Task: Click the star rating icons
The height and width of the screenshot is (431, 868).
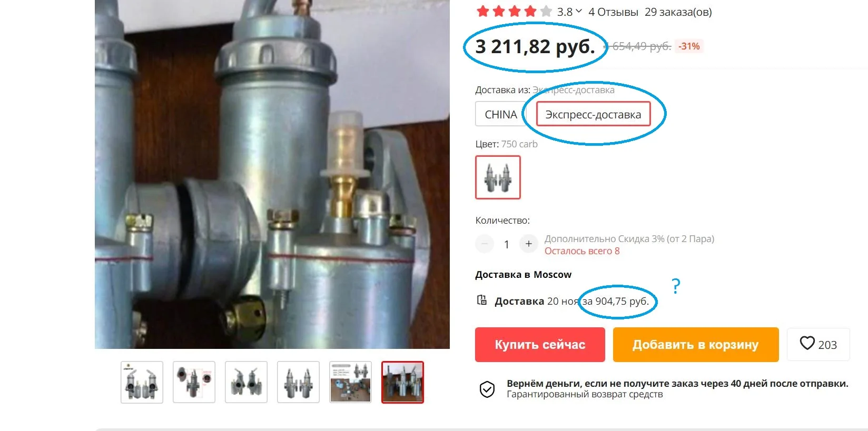Action: click(514, 11)
